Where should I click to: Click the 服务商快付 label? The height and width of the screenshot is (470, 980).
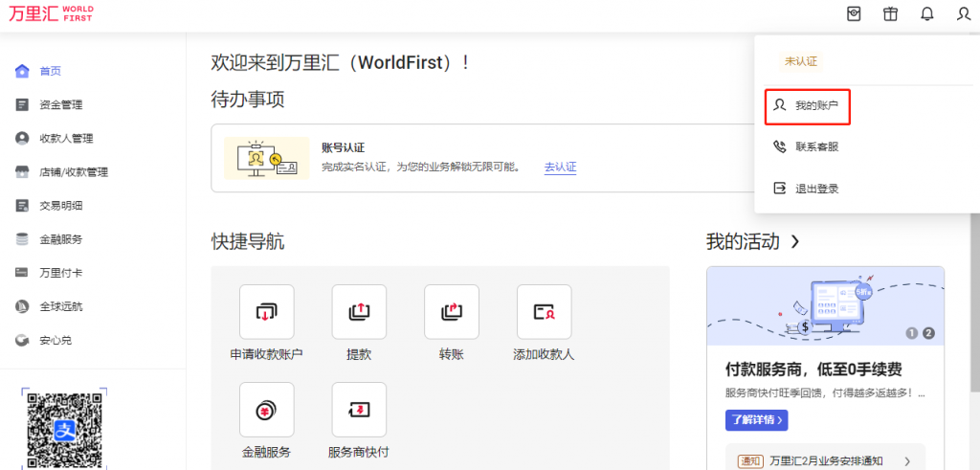(358, 452)
